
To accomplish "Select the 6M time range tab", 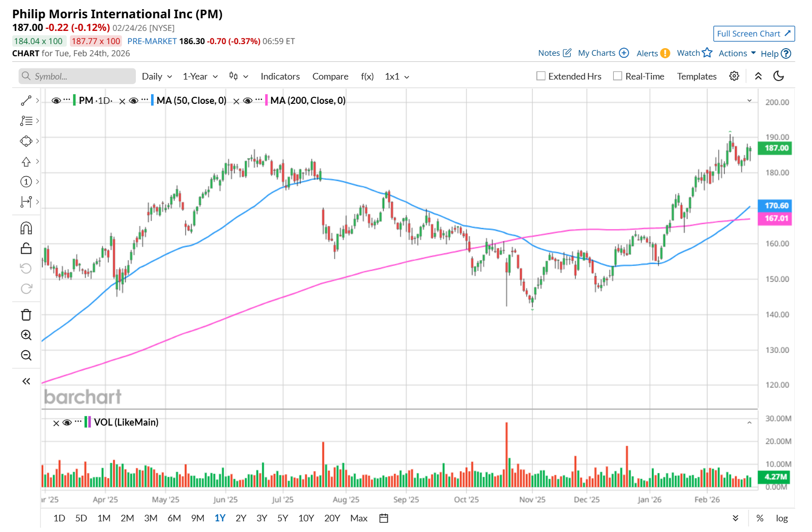I will pos(174,518).
